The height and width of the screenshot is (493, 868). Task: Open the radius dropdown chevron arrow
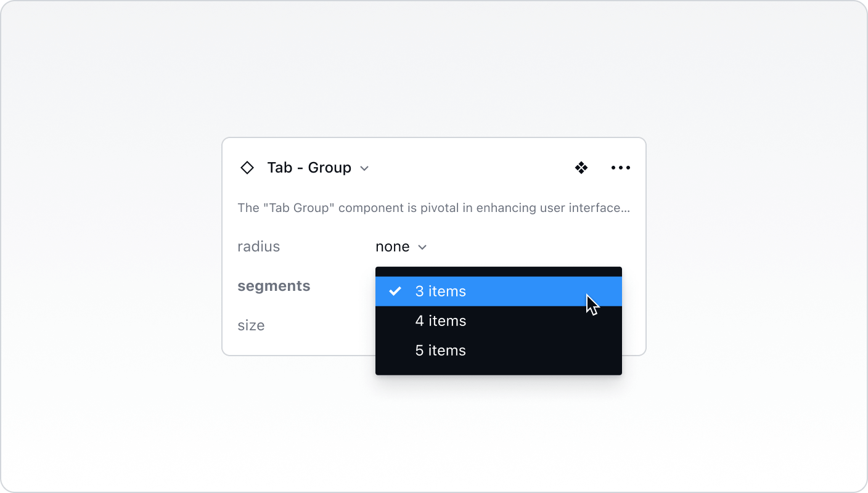tap(422, 247)
